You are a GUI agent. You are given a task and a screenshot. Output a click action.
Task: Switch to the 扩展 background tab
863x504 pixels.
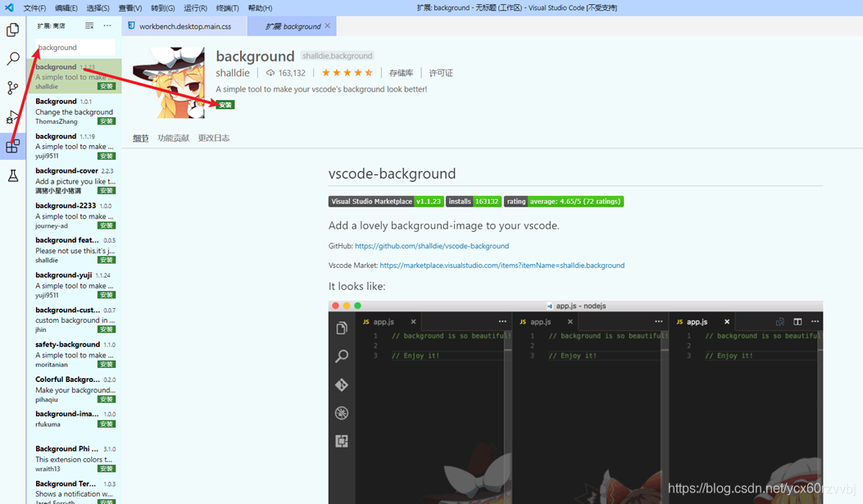(293, 26)
